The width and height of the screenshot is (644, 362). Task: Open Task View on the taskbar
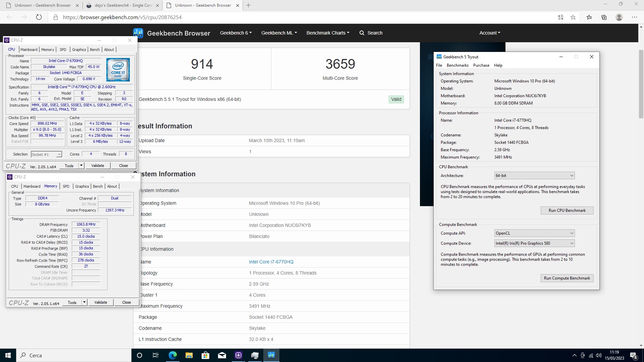(155, 355)
